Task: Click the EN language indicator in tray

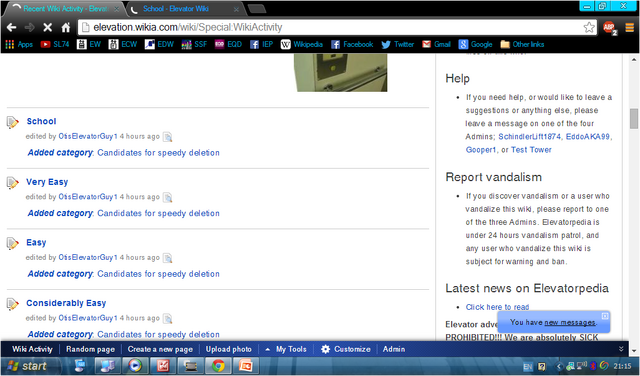Action: [x=528, y=367]
